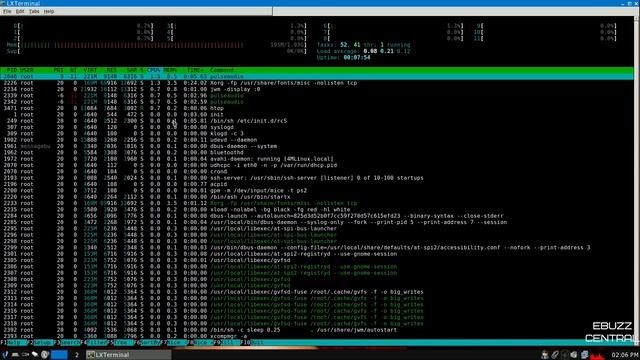Select the '/bin/sh /etc/init.d/rc5' row

[x=317, y=121]
